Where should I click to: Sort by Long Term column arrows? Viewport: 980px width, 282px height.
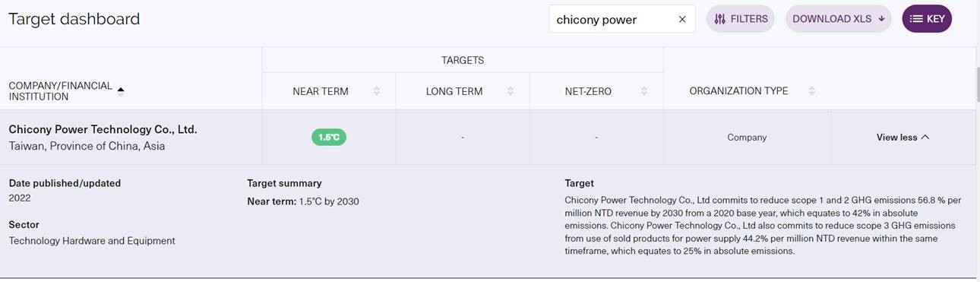pos(510,91)
